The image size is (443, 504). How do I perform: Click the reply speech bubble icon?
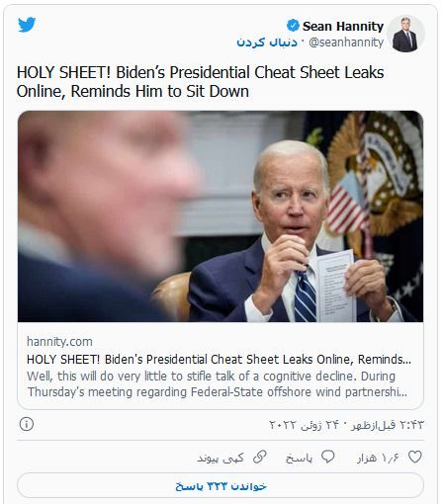coord(327,457)
